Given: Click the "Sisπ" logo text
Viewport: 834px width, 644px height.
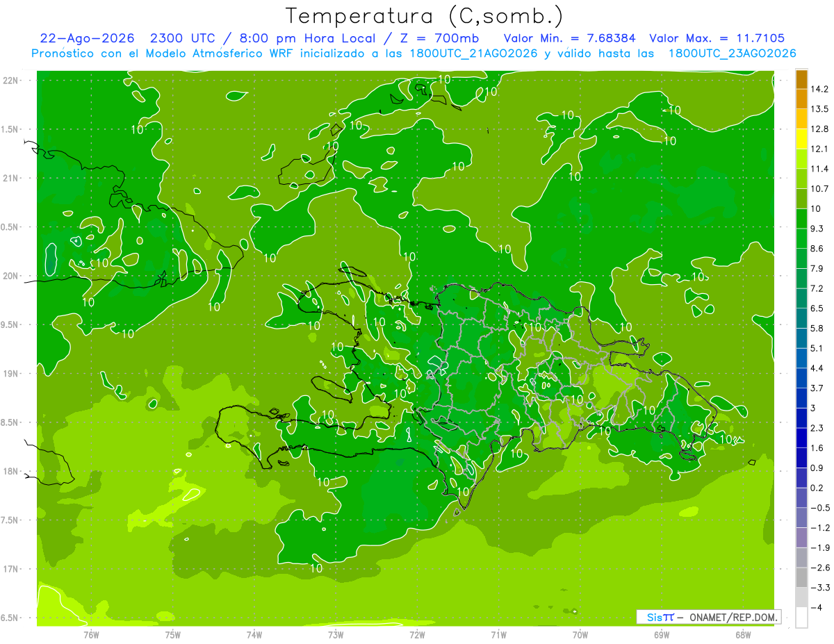Looking at the screenshot, I should pyautogui.click(x=660, y=617).
